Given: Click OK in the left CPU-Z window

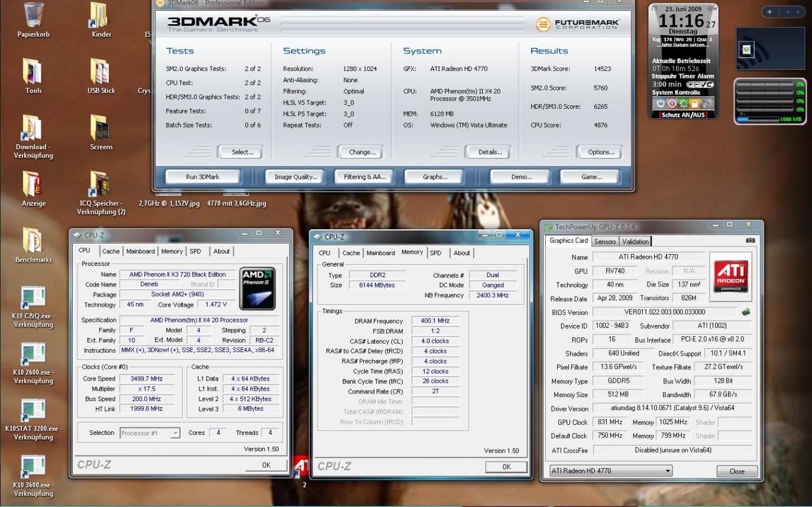Looking at the screenshot, I should 266,465.
